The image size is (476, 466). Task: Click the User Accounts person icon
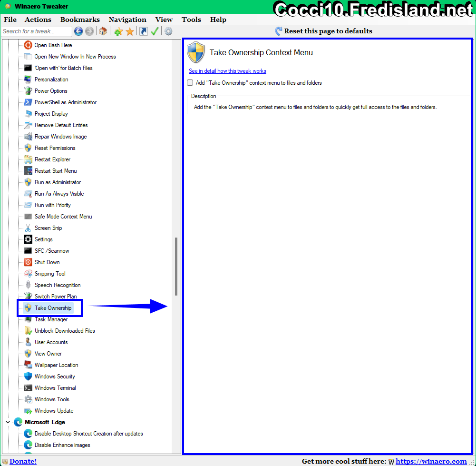coord(28,342)
